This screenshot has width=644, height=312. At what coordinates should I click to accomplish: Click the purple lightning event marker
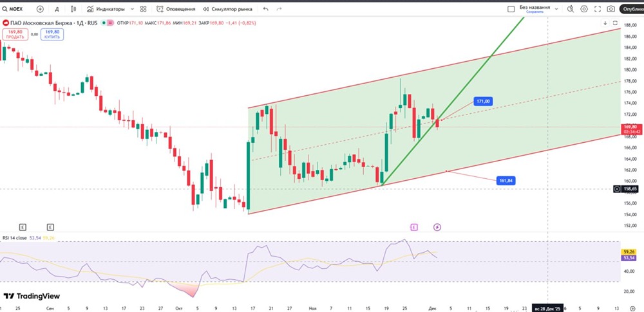[x=437, y=227]
